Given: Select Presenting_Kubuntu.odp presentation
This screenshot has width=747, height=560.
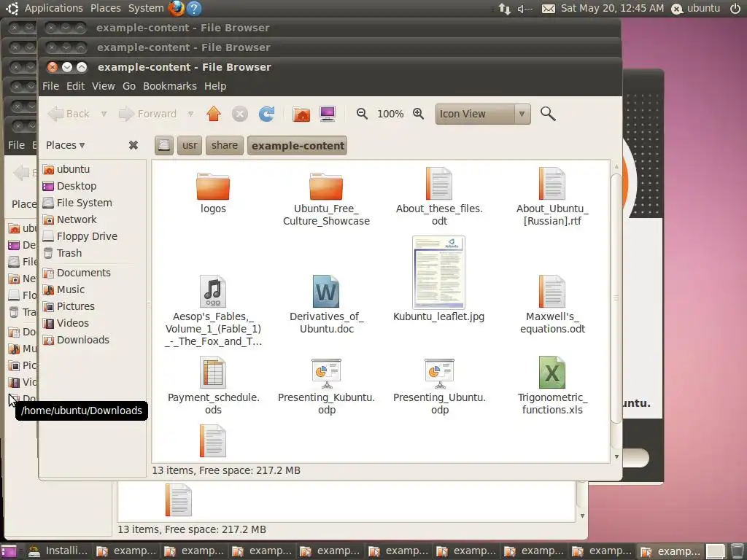Looking at the screenshot, I should (x=326, y=386).
